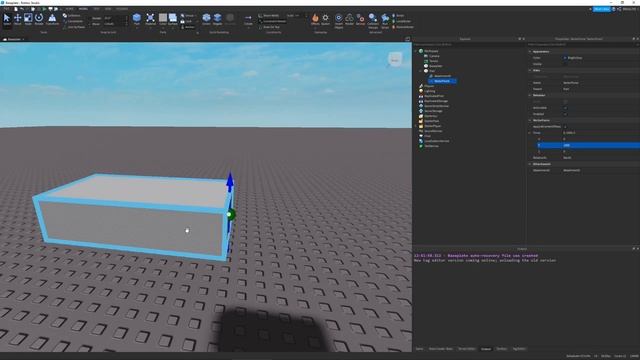Activate the Rotate tool
The image size is (640, 360).
tap(39, 19)
